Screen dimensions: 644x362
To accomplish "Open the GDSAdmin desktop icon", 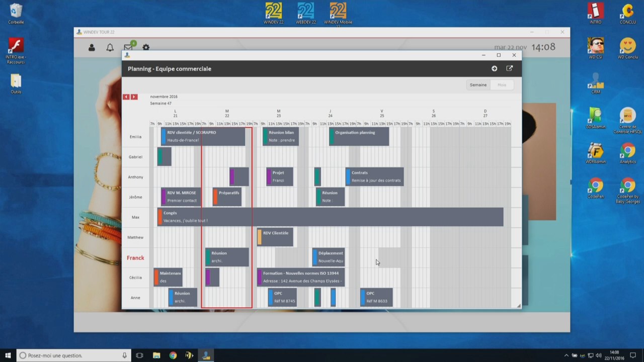I will (x=596, y=118).
